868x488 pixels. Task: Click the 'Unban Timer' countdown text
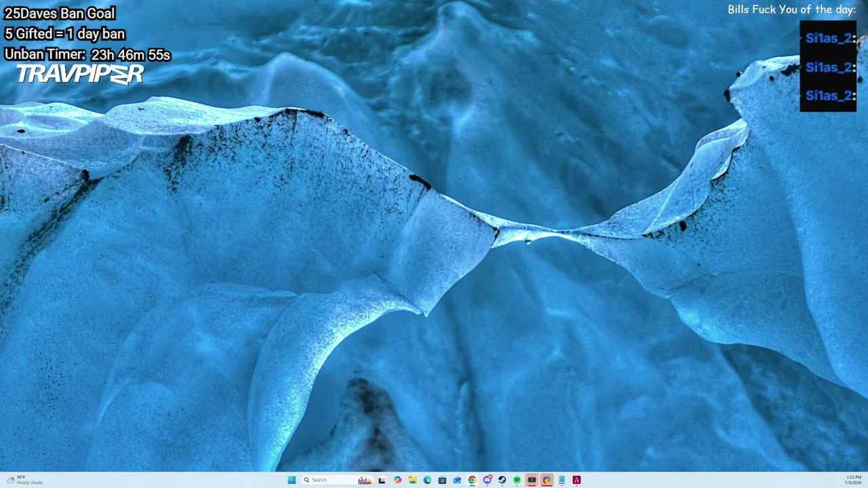click(87, 54)
